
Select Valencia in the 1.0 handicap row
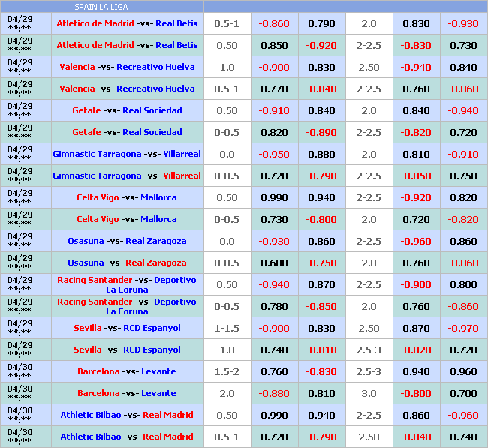coord(78,67)
